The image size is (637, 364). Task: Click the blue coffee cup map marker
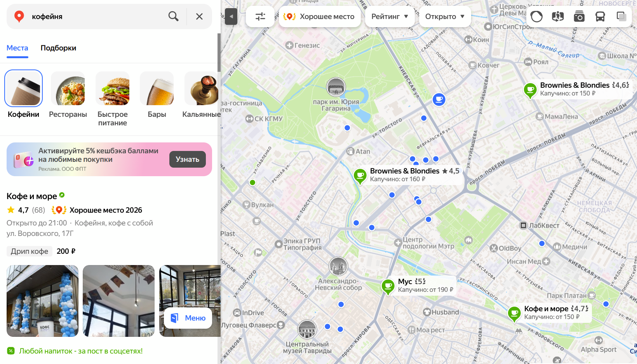tap(439, 100)
